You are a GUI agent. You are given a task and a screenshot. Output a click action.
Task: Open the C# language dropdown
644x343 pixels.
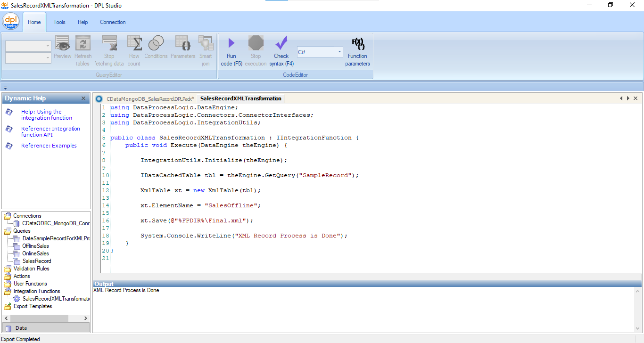coord(340,52)
